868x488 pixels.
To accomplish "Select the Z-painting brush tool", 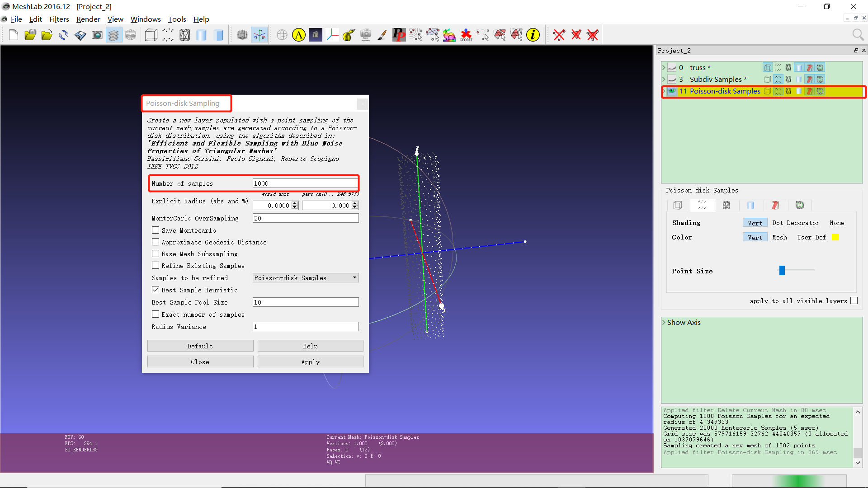I will 382,35.
